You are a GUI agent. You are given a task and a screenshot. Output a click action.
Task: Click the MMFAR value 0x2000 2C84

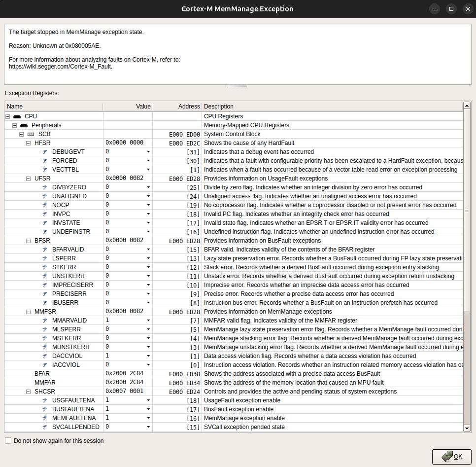click(125, 382)
